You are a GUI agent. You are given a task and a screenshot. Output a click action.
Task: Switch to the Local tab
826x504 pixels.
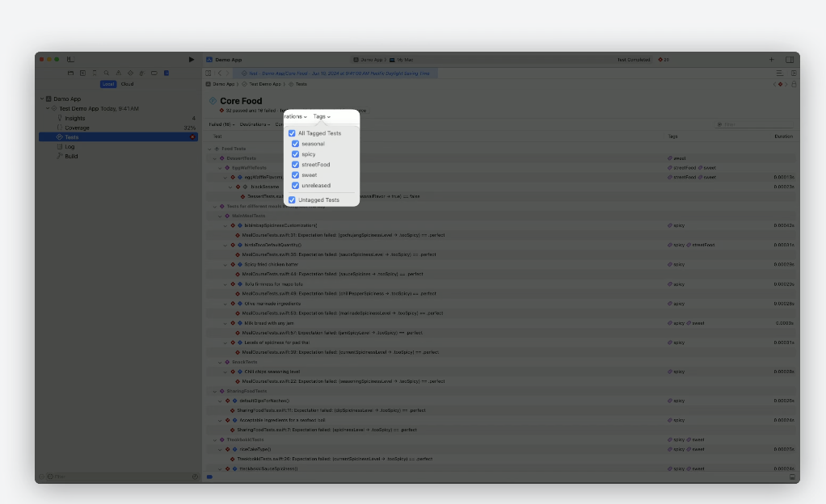[x=108, y=84]
